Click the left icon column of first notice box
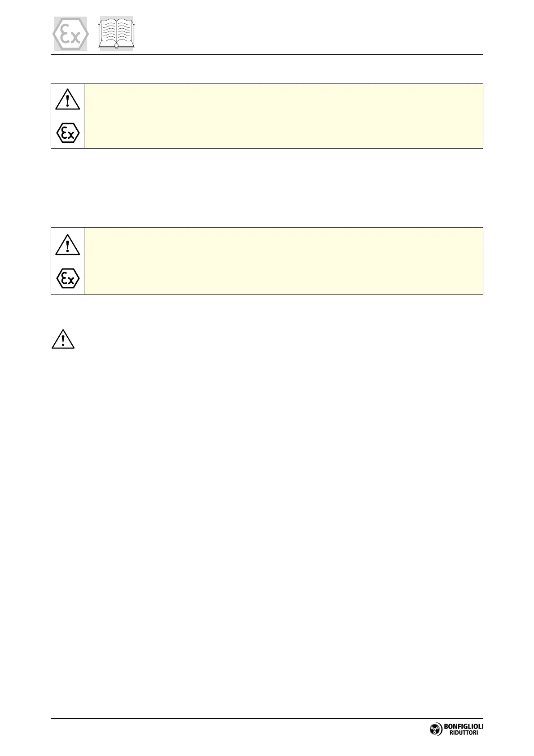 click(x=68, y=116)
